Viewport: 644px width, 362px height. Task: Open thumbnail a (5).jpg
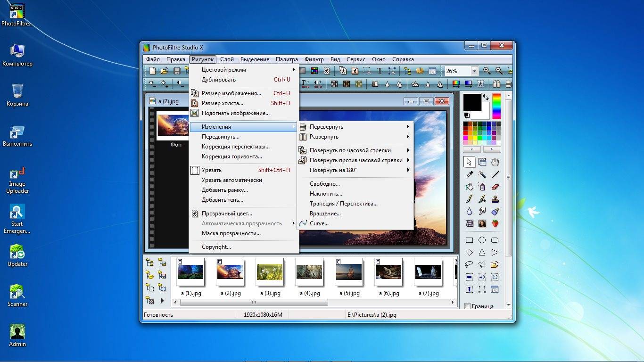[349, 272]
